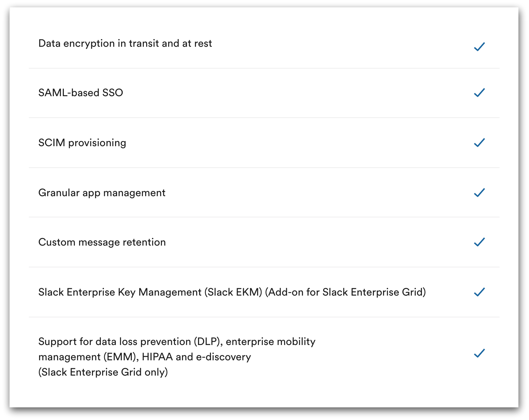Screen dimensions: 529x420
Task: Click the '(Slack Enterprise Grid only)' note
Action: 103,372
